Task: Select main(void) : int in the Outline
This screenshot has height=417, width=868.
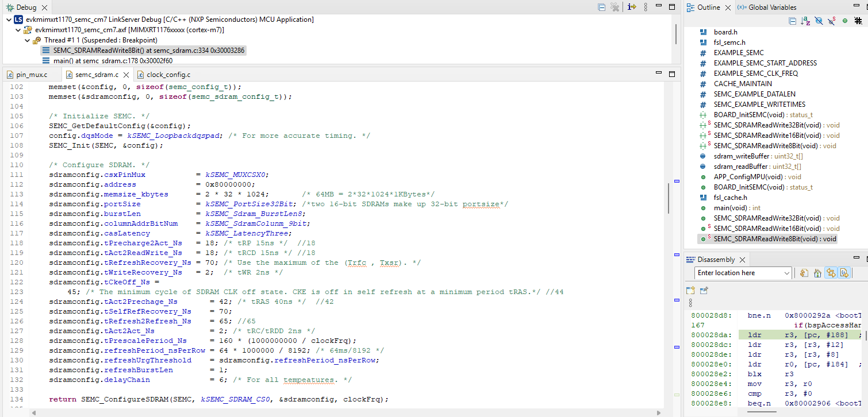Action: (x=737, y=208)
